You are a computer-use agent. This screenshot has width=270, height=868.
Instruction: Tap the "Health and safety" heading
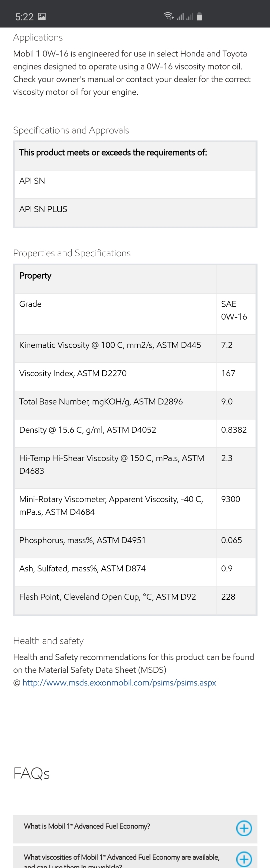tap(48, 640)
